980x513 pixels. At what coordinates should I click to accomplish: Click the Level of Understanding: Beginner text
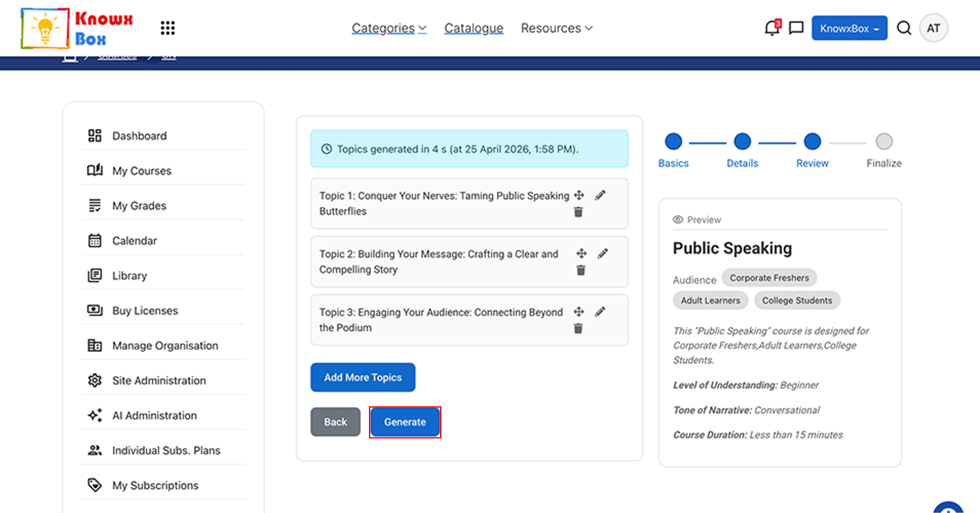click(746, 385)
